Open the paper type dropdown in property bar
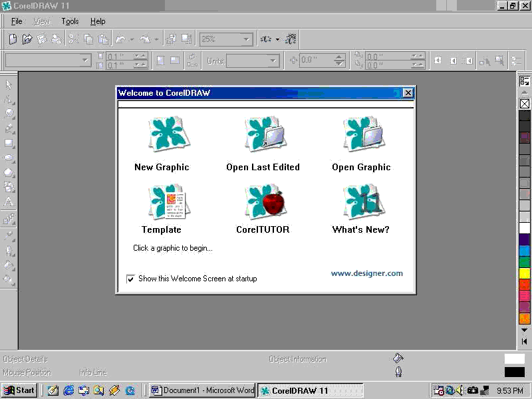532x399 pixels. point(85,61)
